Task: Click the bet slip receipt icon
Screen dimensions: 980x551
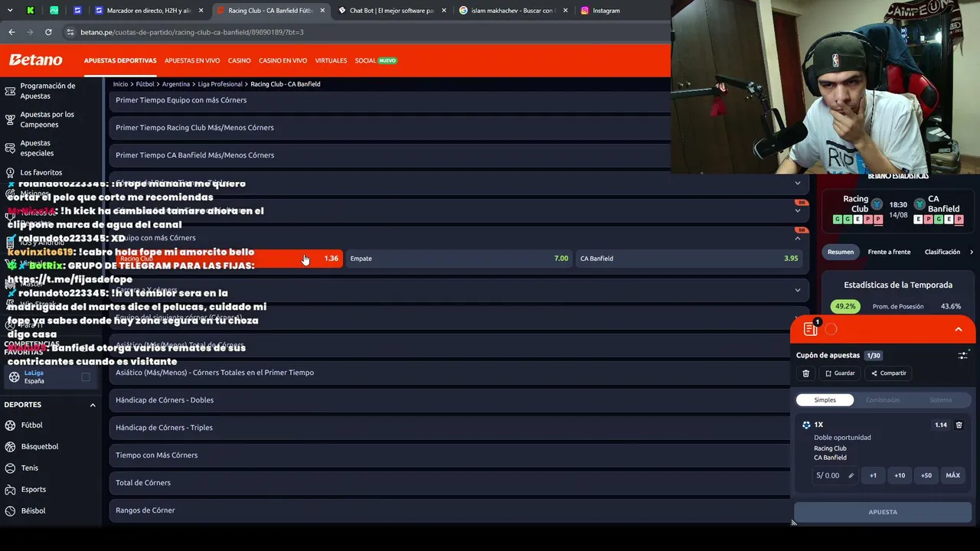Action: tap(810, 329)
